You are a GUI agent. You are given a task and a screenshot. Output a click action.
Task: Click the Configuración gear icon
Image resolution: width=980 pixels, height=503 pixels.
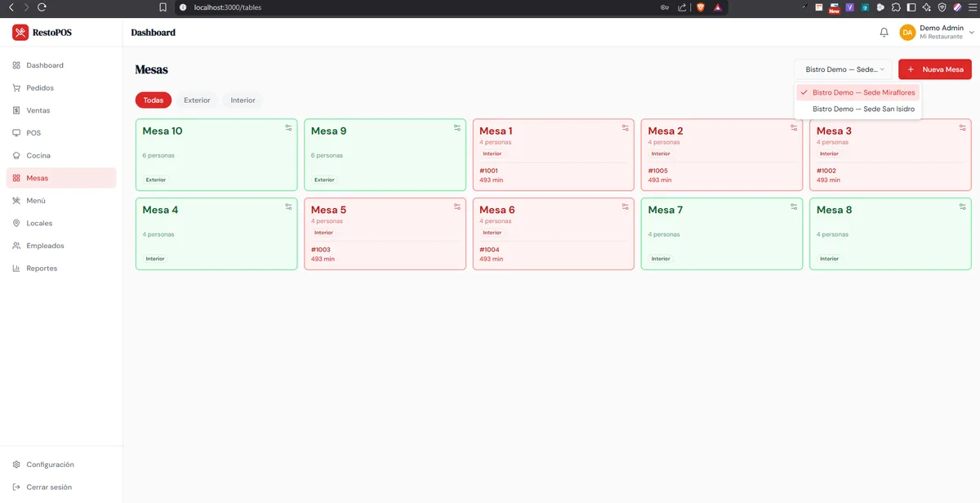17,465
